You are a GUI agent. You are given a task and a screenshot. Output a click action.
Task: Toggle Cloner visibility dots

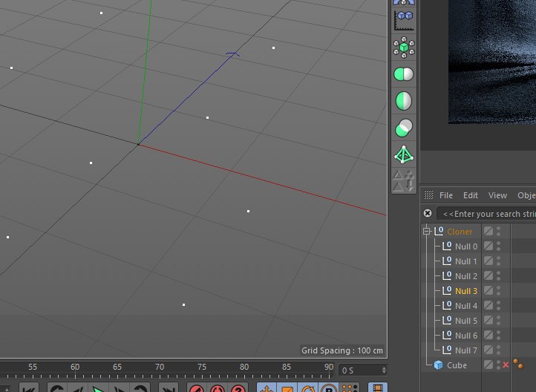tap(498, 232)
